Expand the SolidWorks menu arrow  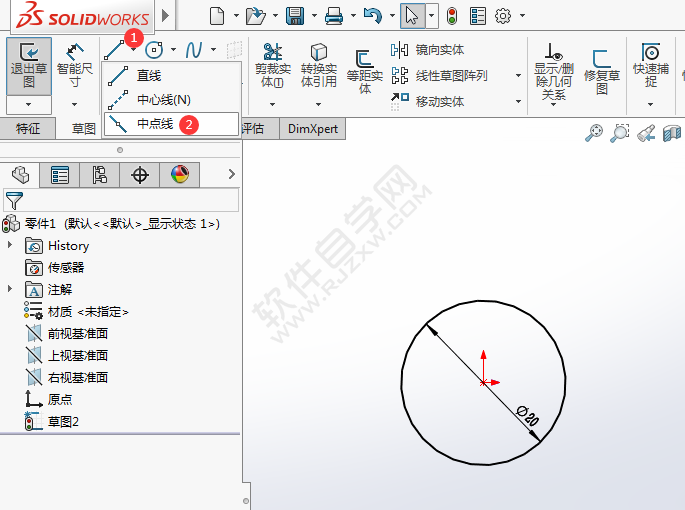point(165,16)
